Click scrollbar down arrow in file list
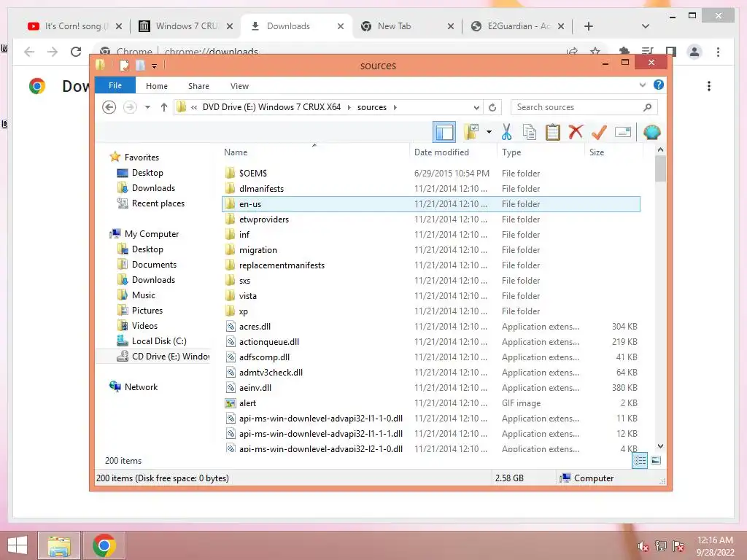747x560 pixels. (660, 446)
